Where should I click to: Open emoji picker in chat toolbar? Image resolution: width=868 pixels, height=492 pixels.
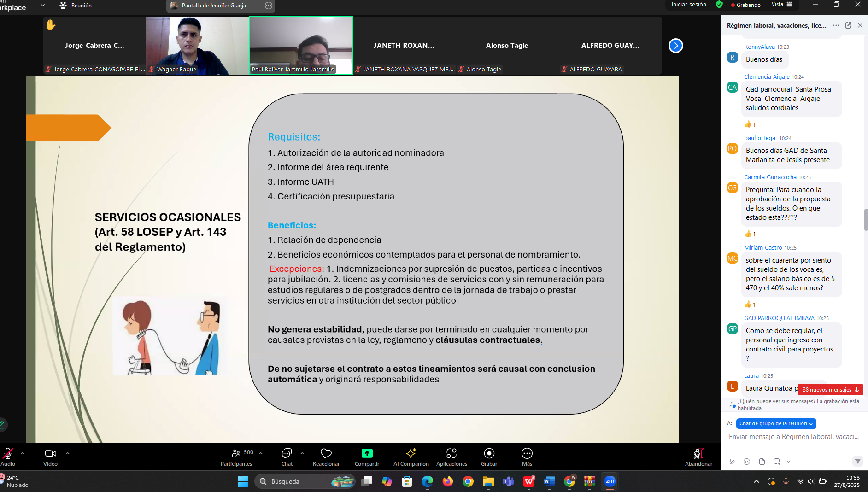pyautogui.click(x=747, y=462)
